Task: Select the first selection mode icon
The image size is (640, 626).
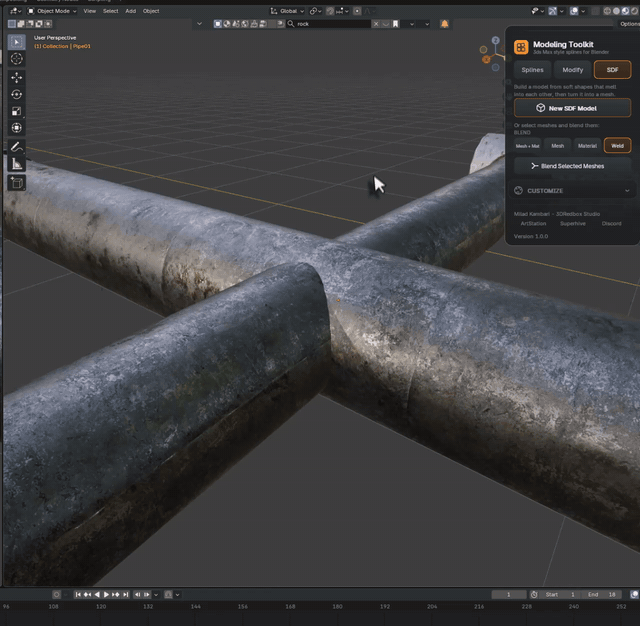Action: click(x=12, y=24)
